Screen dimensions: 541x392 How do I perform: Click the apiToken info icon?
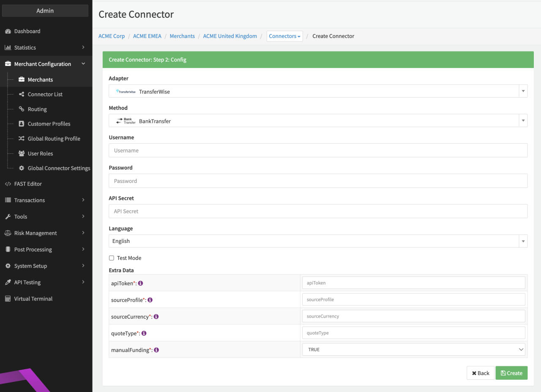141,283
